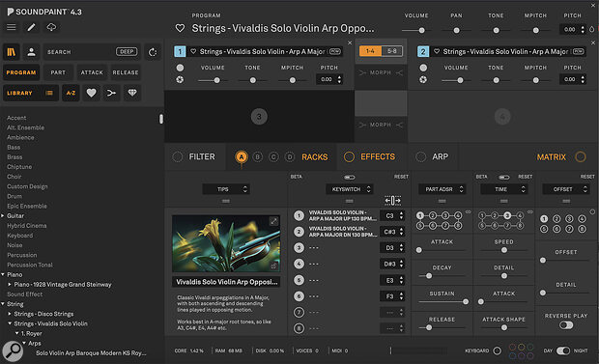
Task: Favorite the program with the heart icon
Action: tap(180, 28)
